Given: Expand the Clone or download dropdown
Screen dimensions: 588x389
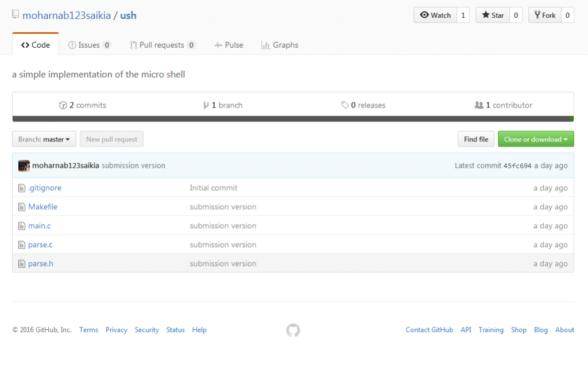Looking at the screenshot, I should (536, 139).
